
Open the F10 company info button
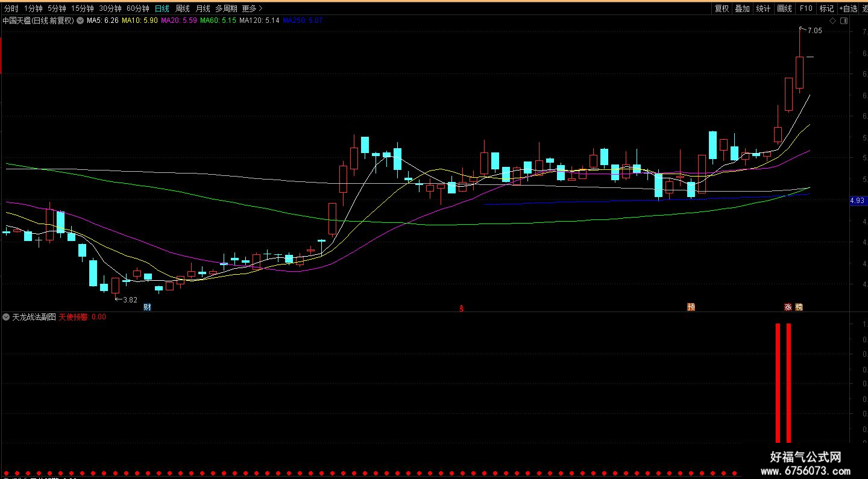coord(806,8)
